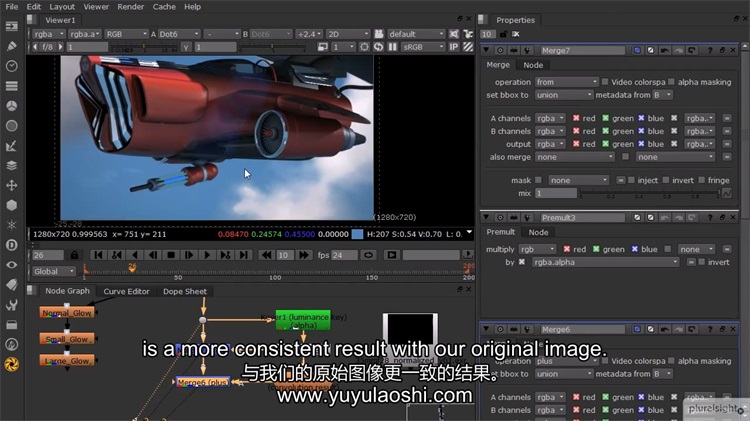
Task: Skip back by increment frames
Action: coord(266,255)
